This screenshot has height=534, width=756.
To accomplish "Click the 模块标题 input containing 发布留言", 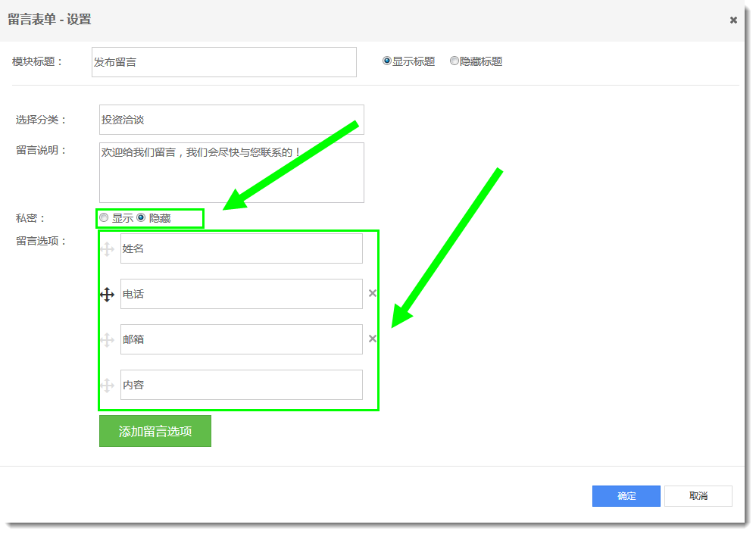I will pos(223,62).
